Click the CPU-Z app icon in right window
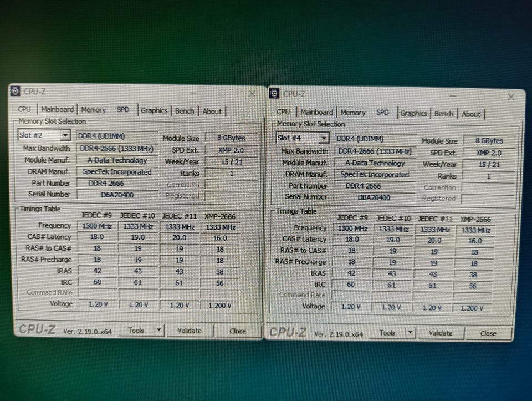The height and width of the screenshot is (401, 532). 274,93
